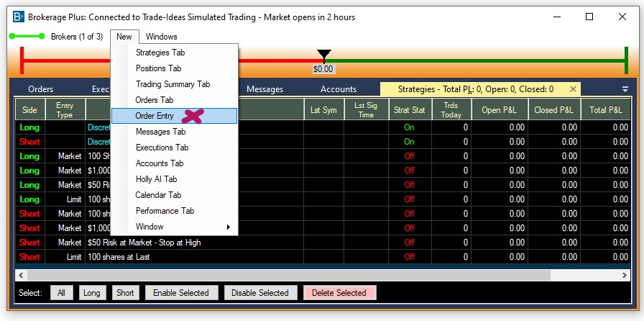644x321 pixels.
Task: Expand the Window submenu arrow
Action: click(229, 227)
